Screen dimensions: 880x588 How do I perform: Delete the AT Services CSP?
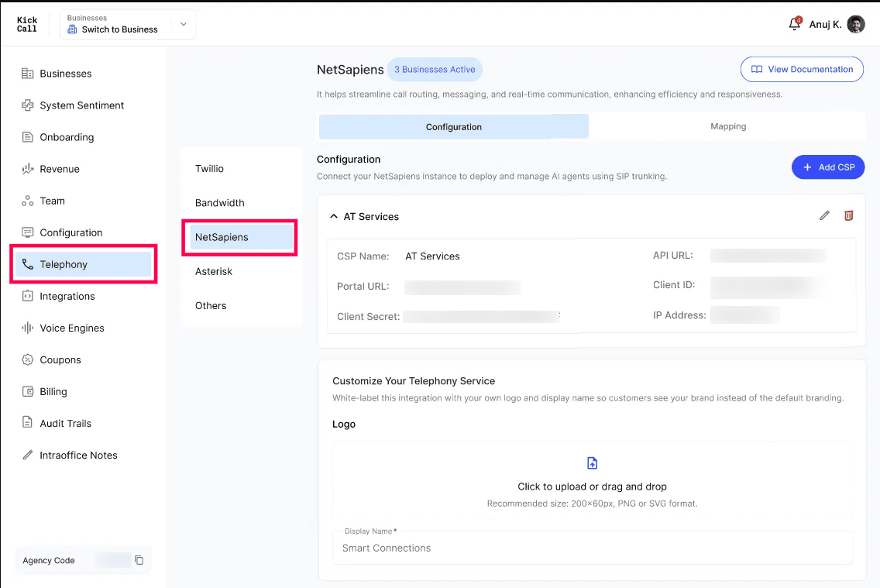click(848, 215)
